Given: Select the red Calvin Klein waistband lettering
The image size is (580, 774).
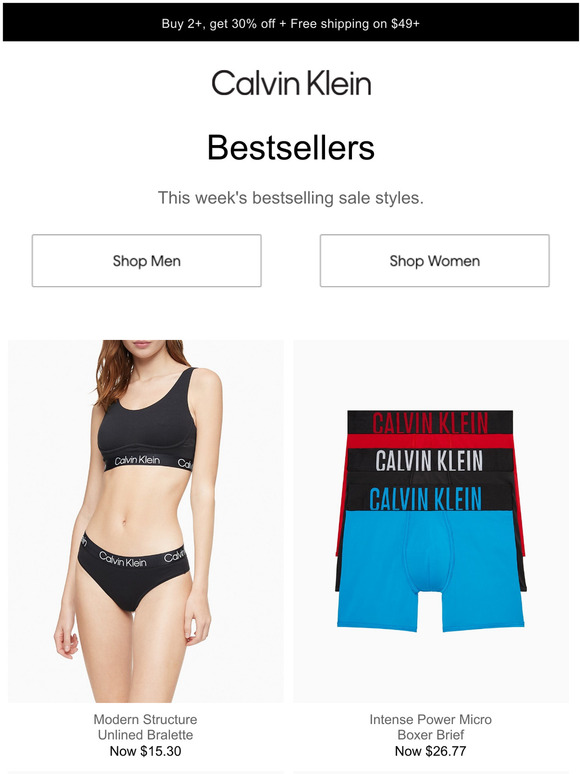Looking at the screenshot, I should click(430, 424).
